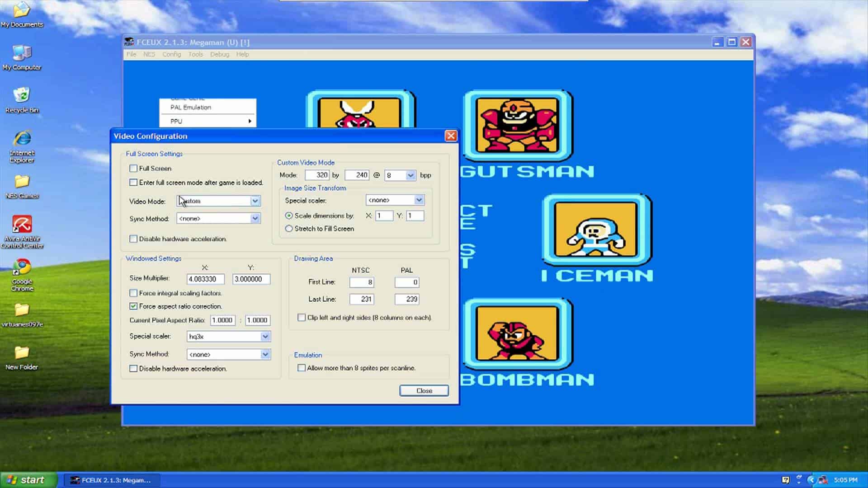Viewport: 868px width, 488px height.
Task: Open the Tools menu
Action: coord(195,54)
